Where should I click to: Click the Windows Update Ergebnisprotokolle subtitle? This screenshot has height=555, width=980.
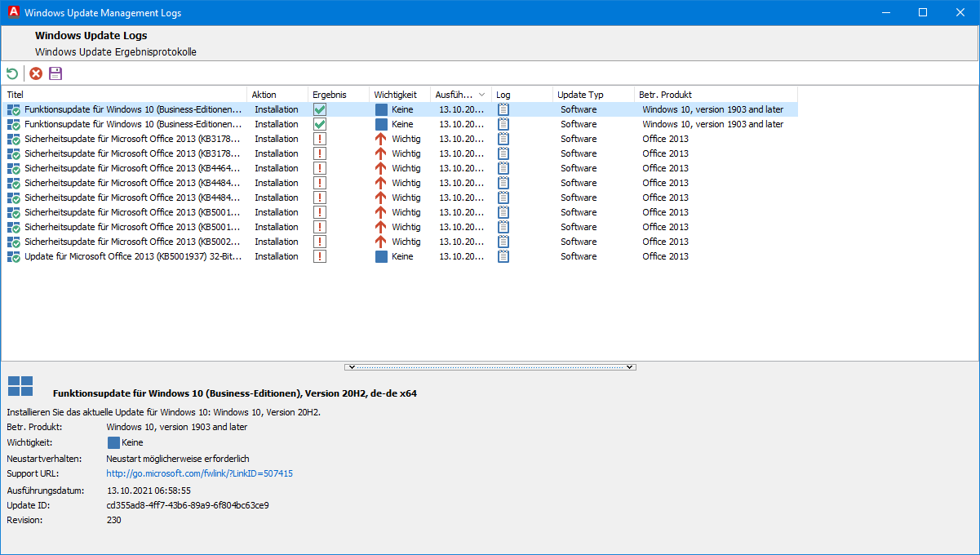(x=116, y=52)
